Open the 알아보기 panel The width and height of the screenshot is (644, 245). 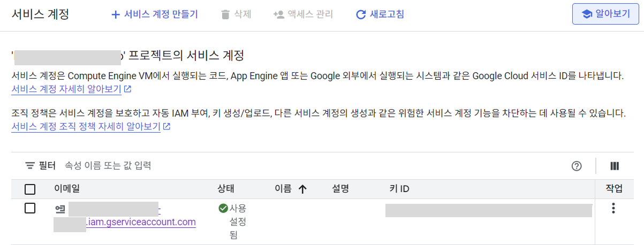pos(605,14)
